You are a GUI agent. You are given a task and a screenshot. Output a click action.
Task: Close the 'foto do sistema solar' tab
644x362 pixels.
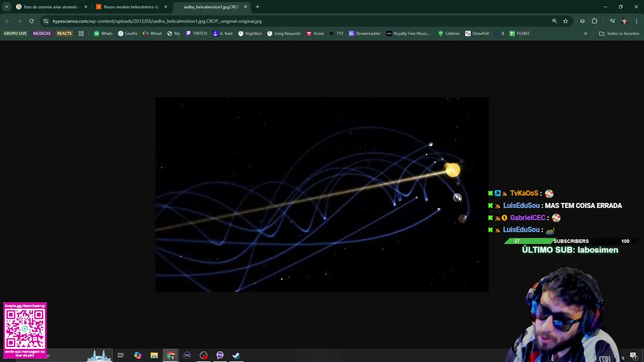[86, 7]
